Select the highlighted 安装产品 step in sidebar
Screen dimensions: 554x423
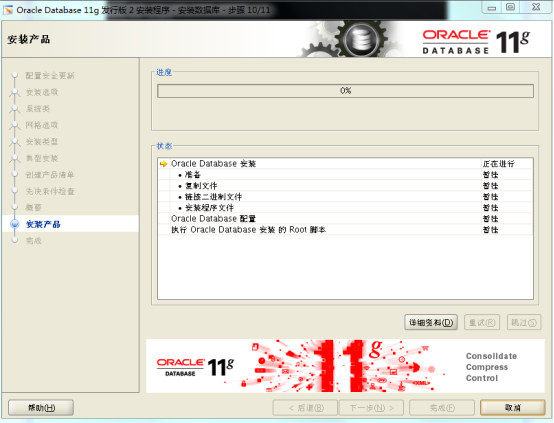click(43, 224)
